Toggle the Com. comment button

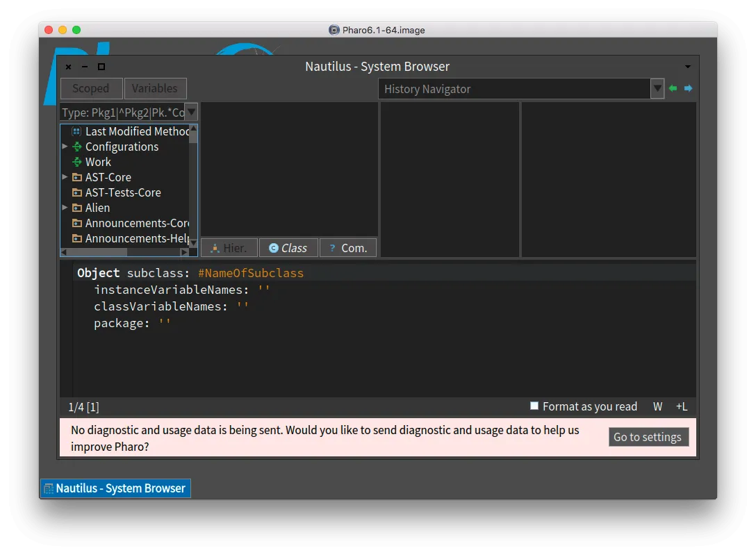[348, 248]
